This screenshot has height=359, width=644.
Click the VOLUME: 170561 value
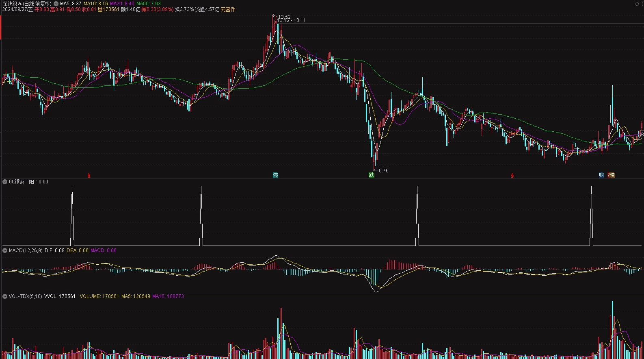99,296
